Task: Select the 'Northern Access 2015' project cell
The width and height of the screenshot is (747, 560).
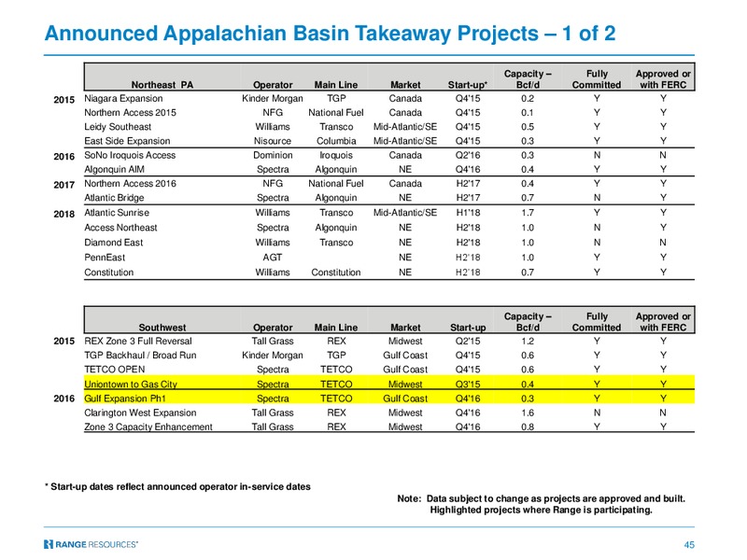Action: tap(130, 113)
